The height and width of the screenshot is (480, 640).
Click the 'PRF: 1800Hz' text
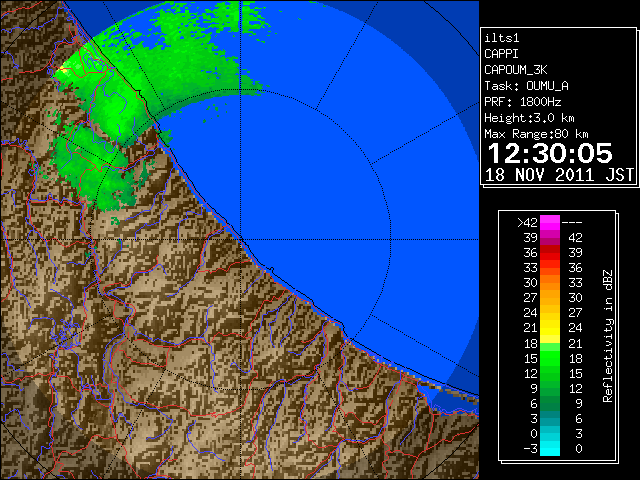tap(522, 102)
